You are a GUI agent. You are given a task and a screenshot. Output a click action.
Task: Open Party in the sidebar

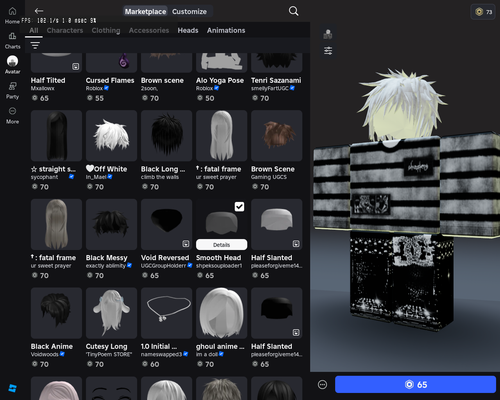(12, 90)
